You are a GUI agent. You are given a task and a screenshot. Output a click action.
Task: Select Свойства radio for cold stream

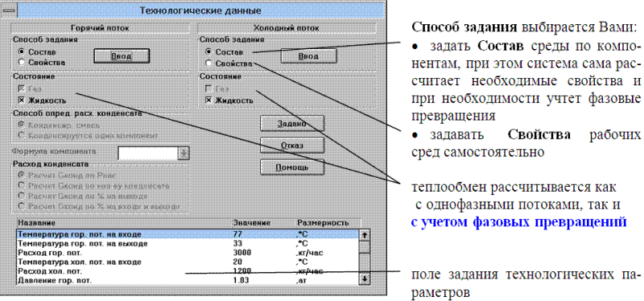click(x=209, y=64)
